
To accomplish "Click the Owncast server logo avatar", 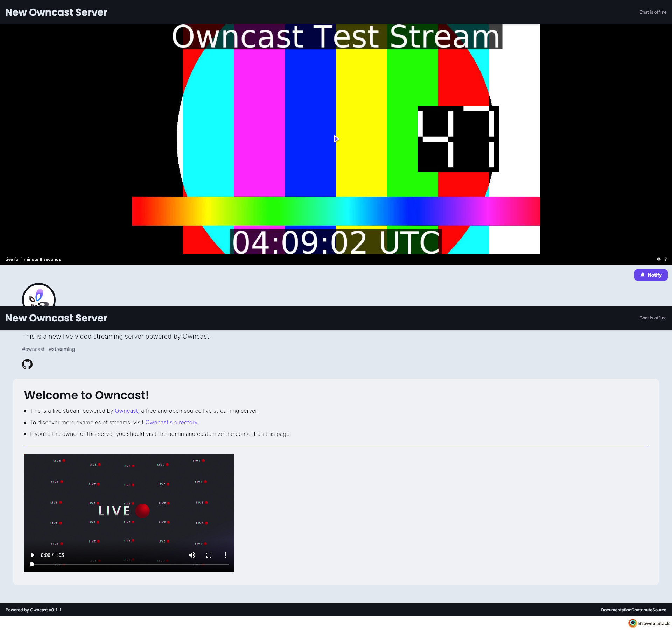I will click(x=39, y=295).
